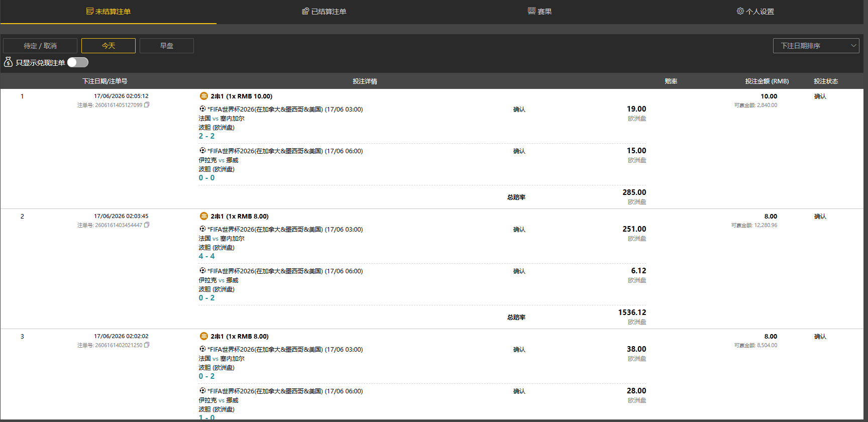This screenshot has width=868, height=422.
Task: Click the 投注状态 column header
Action: (826, 81)
